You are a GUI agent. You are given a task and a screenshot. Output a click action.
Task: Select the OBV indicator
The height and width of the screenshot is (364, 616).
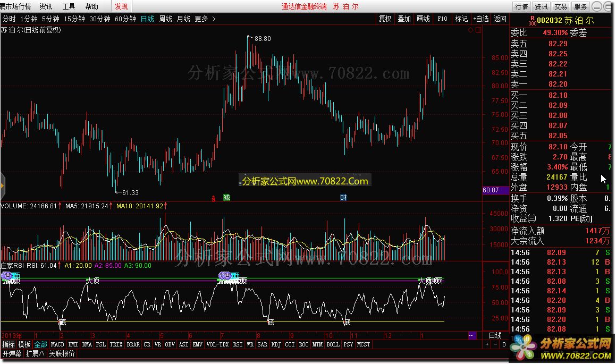(170, 344)
